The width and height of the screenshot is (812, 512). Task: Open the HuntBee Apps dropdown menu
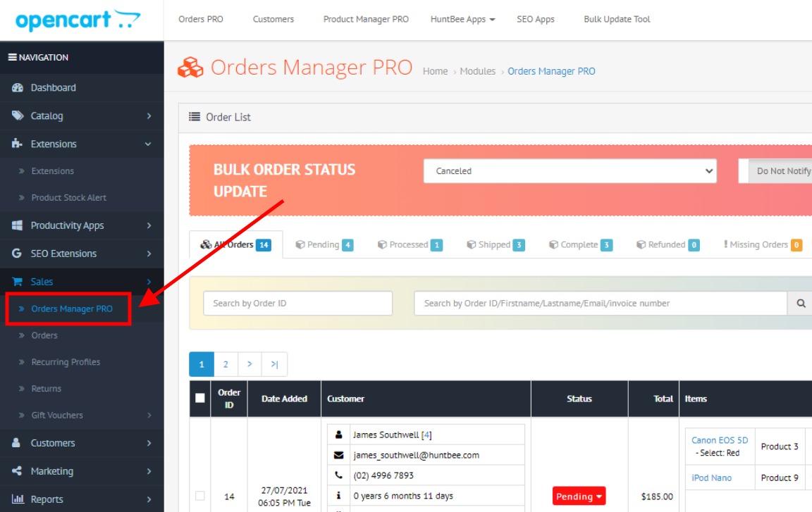click(x=462, y=19)
